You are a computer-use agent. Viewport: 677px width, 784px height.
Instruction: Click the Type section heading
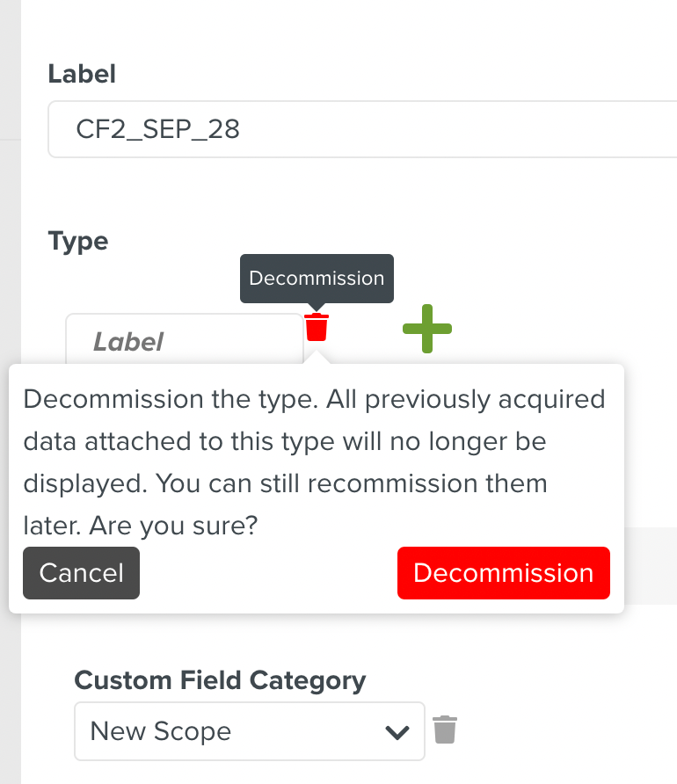point(78,241)
